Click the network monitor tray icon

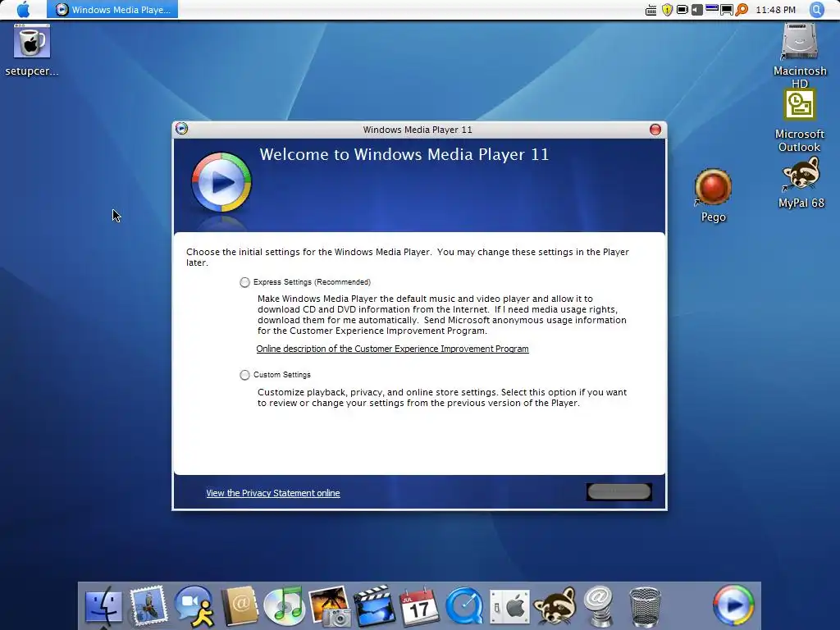(727, 10)
